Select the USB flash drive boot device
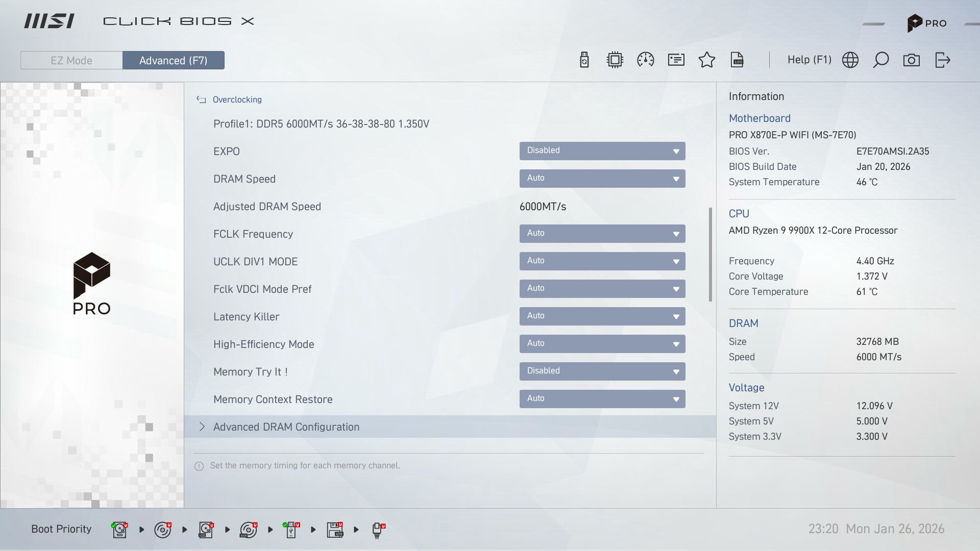980x551 pixels. pos(291,529)
